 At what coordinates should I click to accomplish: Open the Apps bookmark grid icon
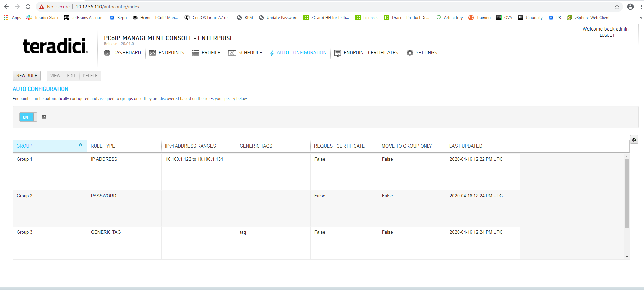tap(6, 18)
